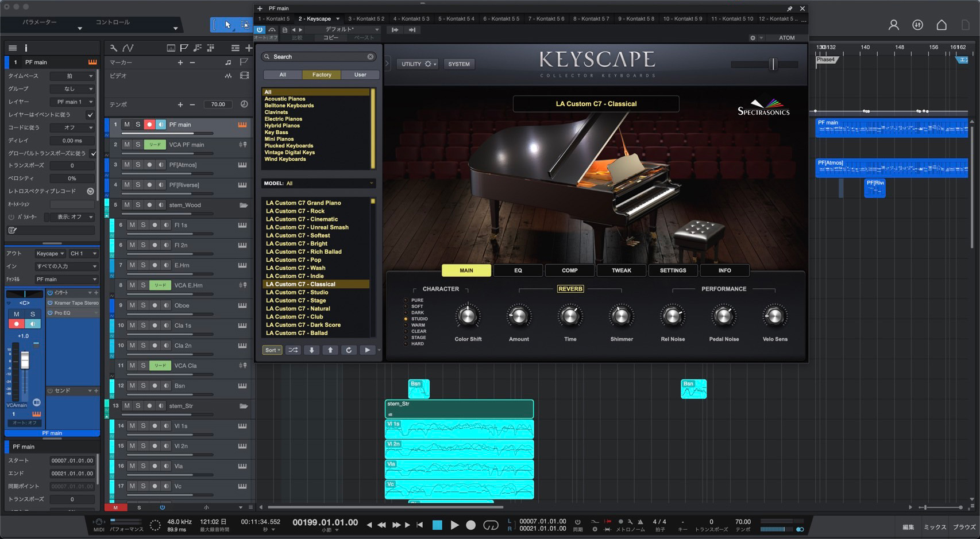980x539 pixels.
Task: Click the video filmstrip icon
Action: point(244,76)
